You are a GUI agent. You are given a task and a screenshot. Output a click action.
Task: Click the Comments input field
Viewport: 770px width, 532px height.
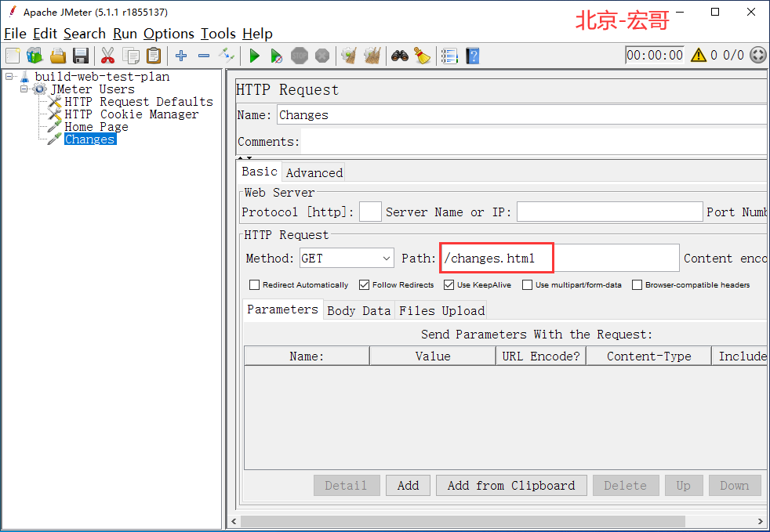pyautogui.click(x=534, y=141)
